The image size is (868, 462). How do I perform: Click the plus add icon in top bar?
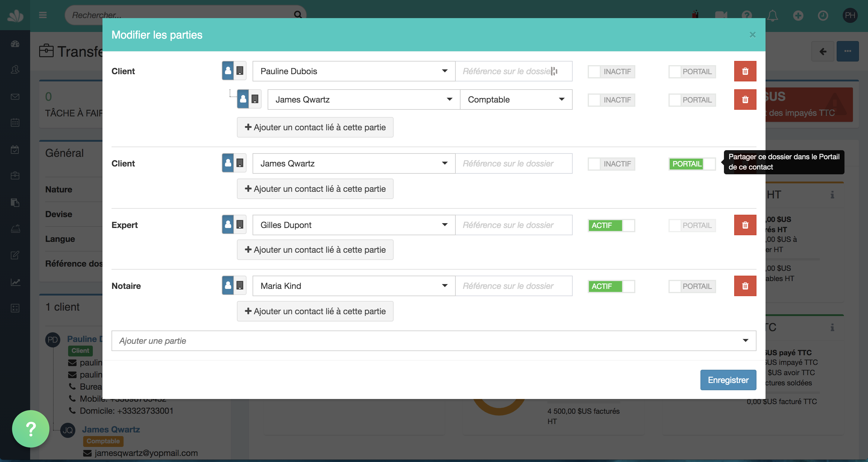point(798,15)
